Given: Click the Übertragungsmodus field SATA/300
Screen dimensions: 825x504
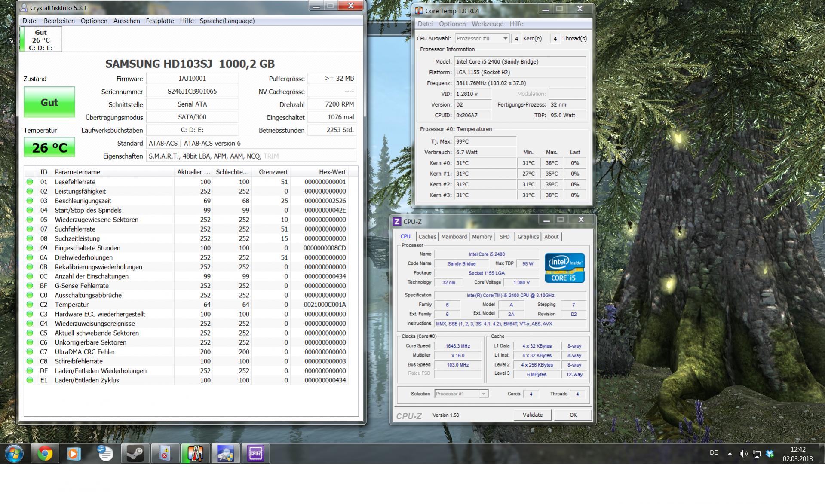Looking at the screenshot, I should click(x=192, y=117).
